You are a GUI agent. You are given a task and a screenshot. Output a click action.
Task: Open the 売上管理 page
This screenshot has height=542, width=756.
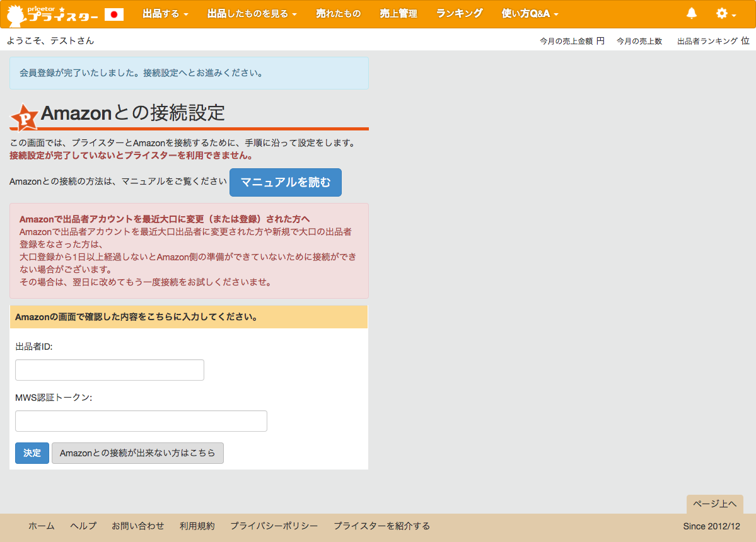398,13
